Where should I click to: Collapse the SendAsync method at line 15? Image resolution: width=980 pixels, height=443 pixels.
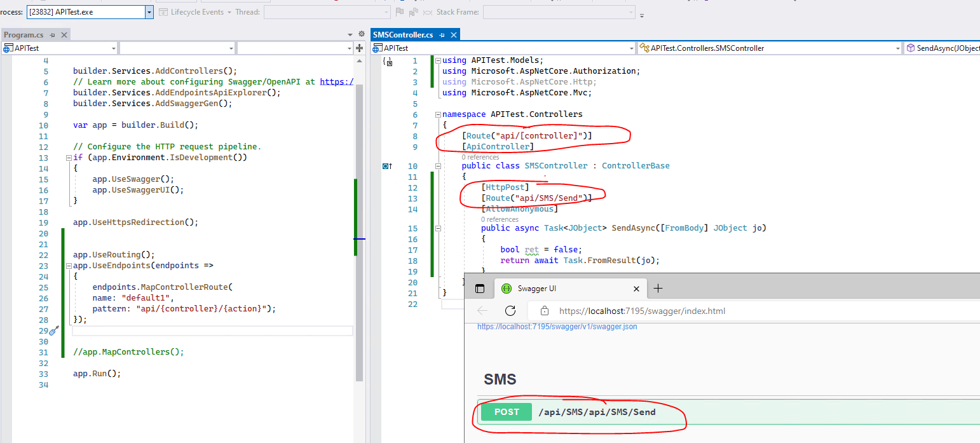(x=438, y=228)
